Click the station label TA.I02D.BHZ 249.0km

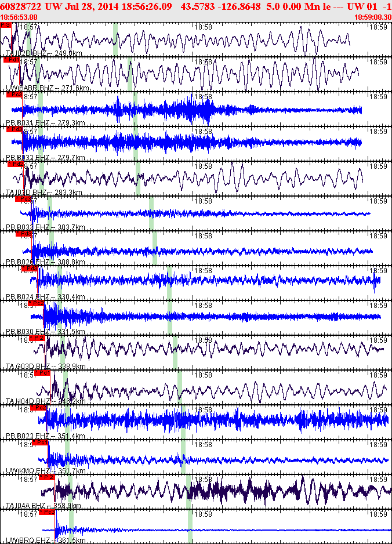click(x=44, y=53)
